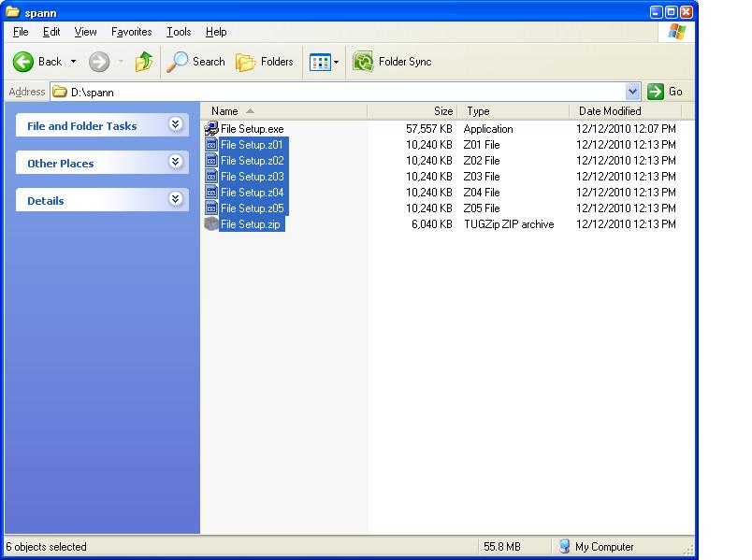
Task: Click the spann title bar folder icon
Action: pyautogui.click(x=13, y=11)
